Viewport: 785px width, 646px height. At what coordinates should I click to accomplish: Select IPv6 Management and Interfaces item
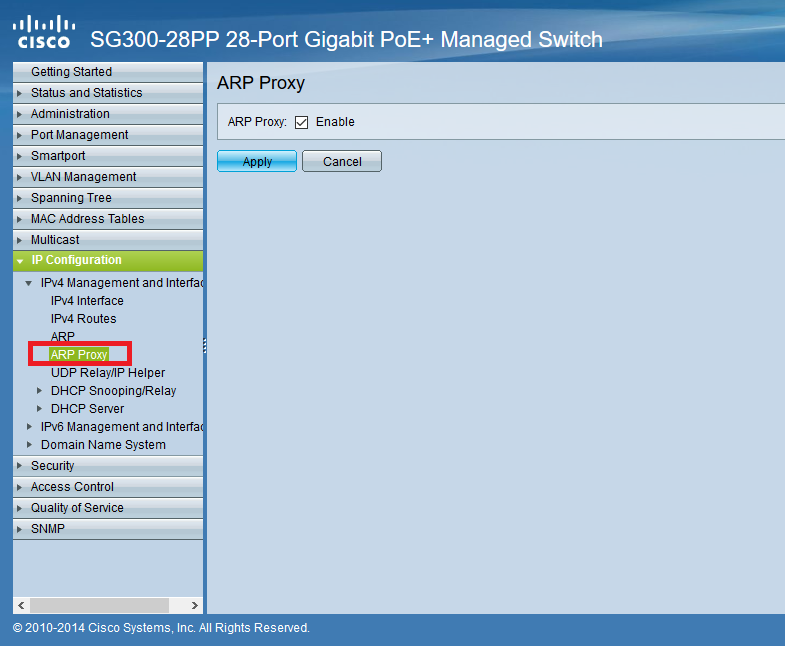[x=122, y=427]
